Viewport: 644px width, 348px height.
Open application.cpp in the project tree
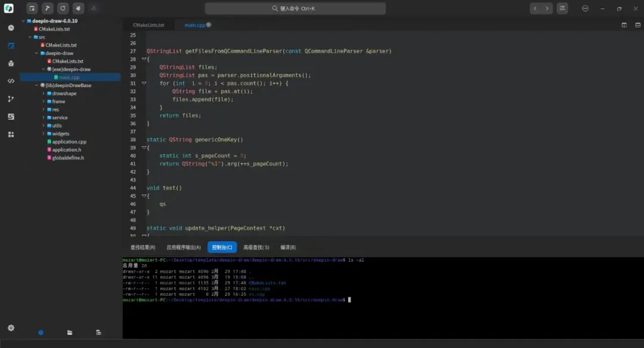[x=69, y=142]
